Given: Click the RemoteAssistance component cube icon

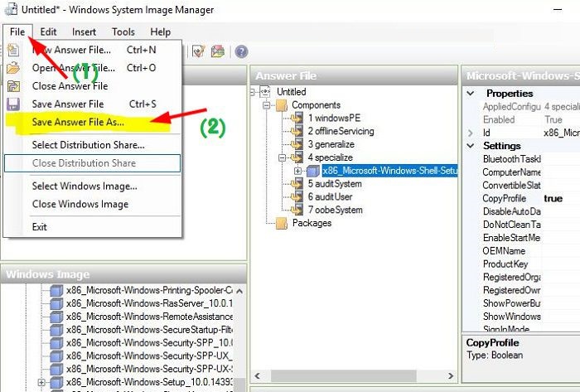Looking at the screenshot, I should pyautogui.click(x=56, y=317).
